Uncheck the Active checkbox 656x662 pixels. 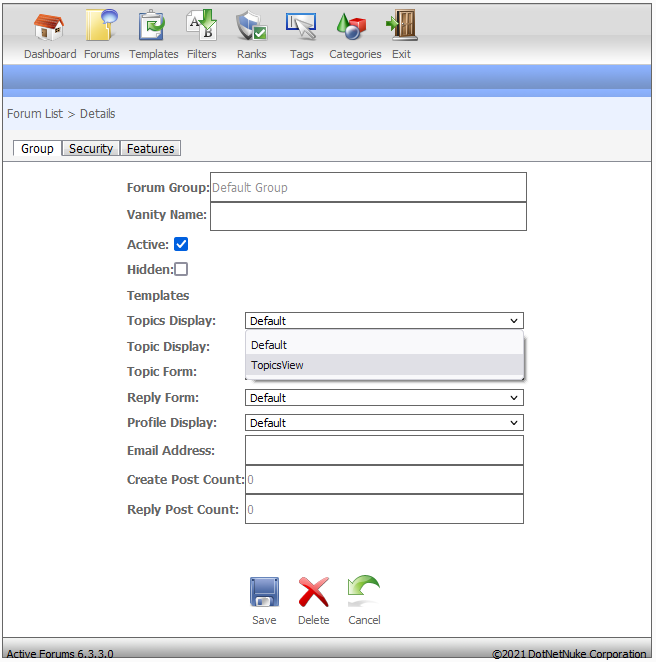181,244
